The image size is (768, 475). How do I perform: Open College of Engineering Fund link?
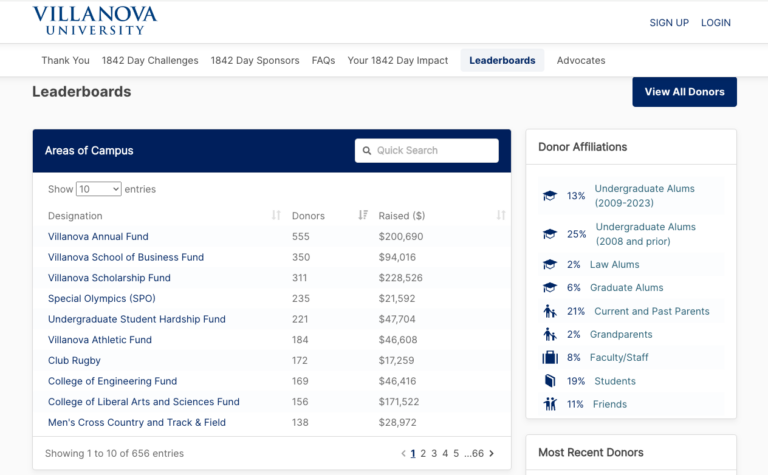[x=112, y=381]
